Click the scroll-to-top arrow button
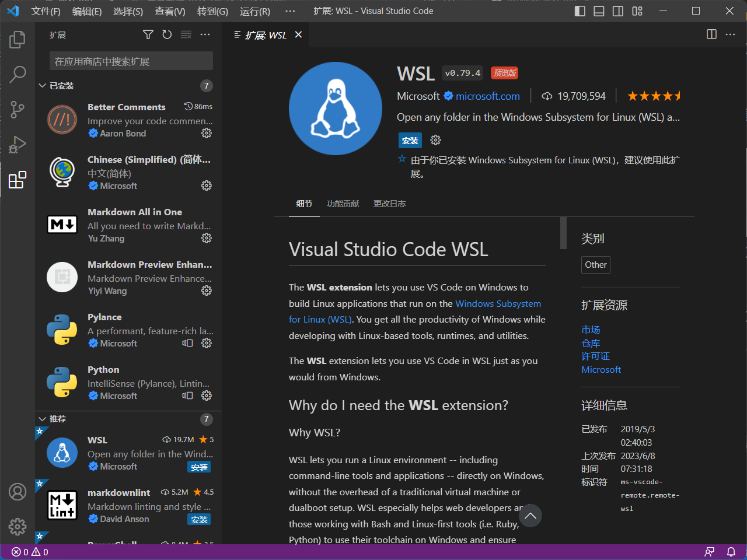 (530, 516)
